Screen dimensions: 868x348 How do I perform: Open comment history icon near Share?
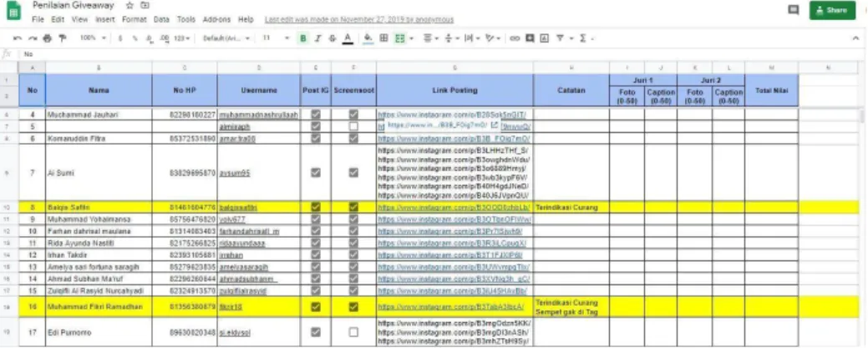pos(794,10)
